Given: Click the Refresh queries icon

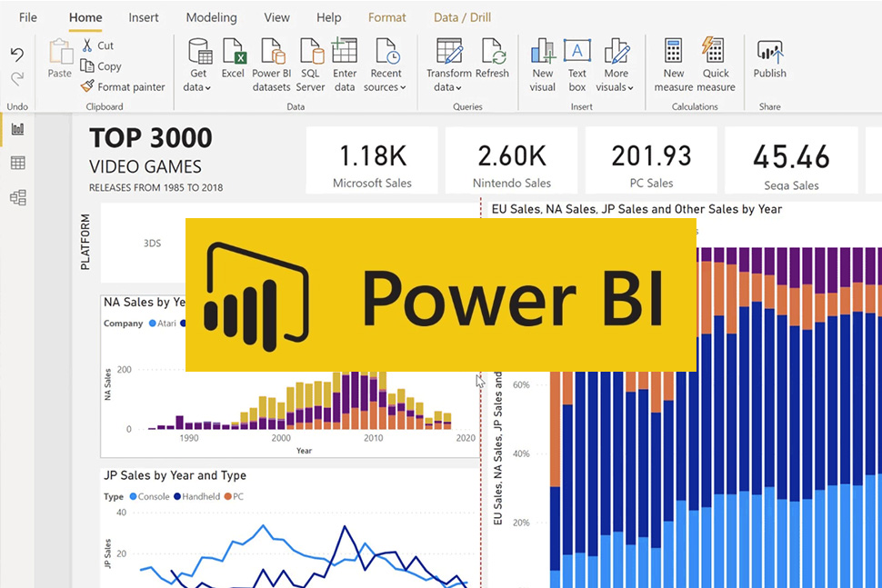Looking at the screenshot, I should point(492,52).
